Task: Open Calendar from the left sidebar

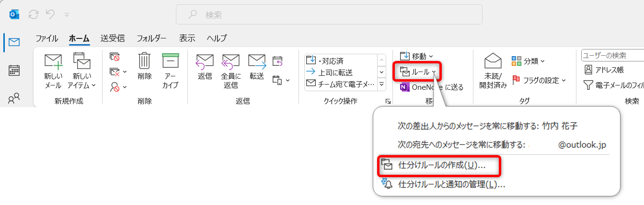Action: (x=14, y=71)
